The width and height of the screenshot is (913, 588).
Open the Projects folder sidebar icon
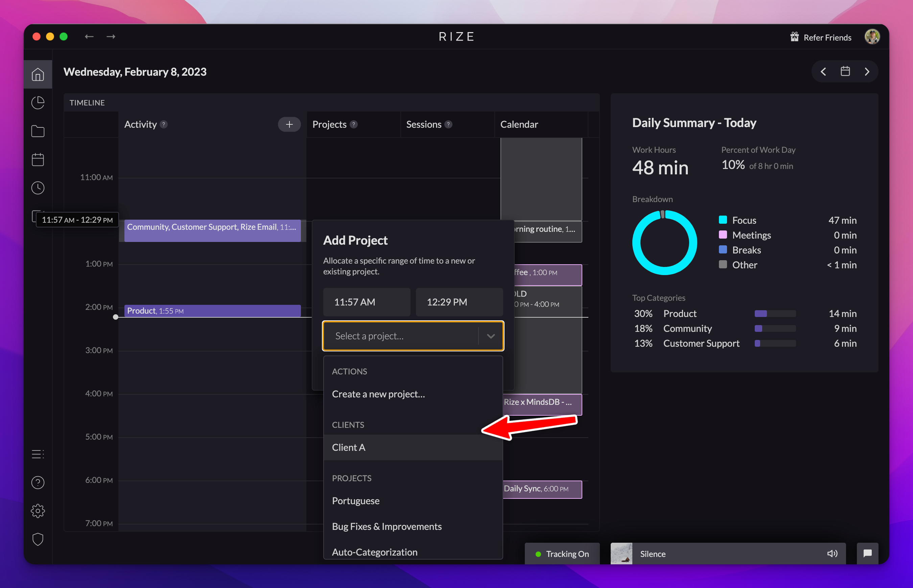(38, 131)
